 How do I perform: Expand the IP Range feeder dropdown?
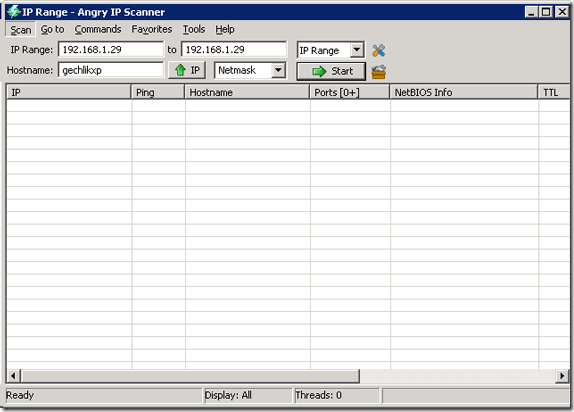357,50
